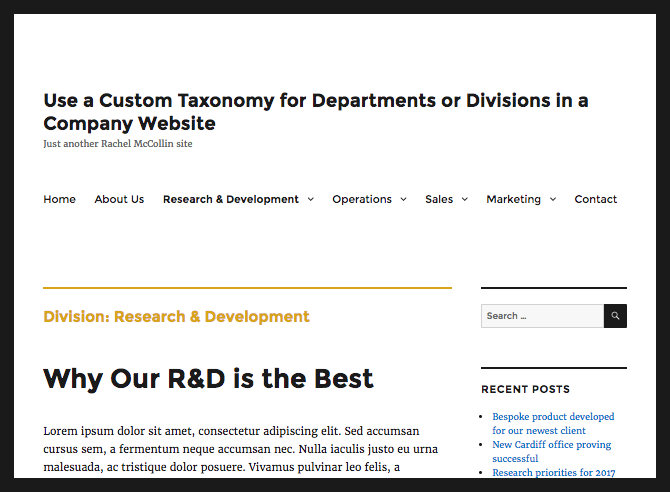Open New Cardiff office proving successful post

tap(552, 451)
